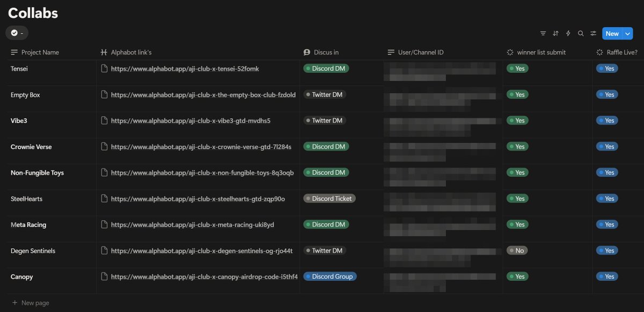Open the Vibe3 alphabot link
This screenshot has height=312, width=644.
[191, 121]
